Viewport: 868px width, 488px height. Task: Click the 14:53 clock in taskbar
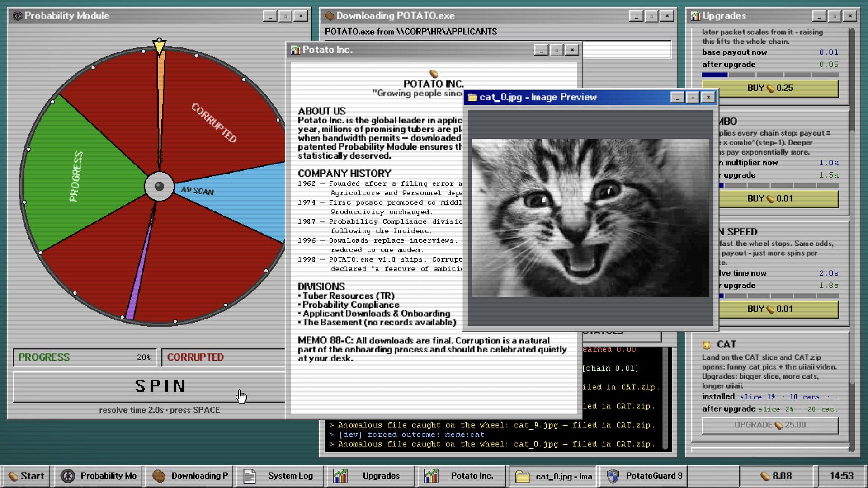(x=841, y=476)
